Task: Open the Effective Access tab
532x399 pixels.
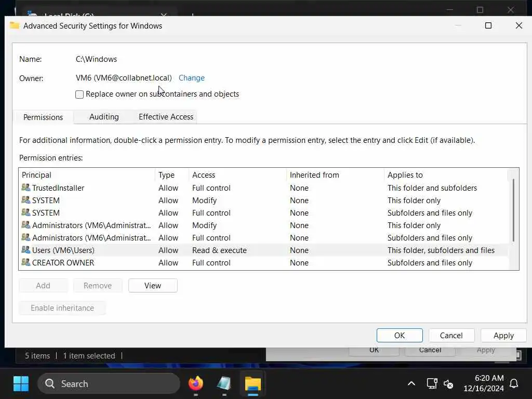Action: pyautogui.click(x=166, y=117)
